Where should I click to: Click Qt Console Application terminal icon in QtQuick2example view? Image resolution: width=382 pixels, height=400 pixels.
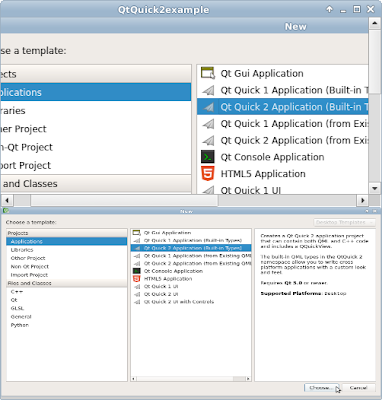(x=208, y=157)
